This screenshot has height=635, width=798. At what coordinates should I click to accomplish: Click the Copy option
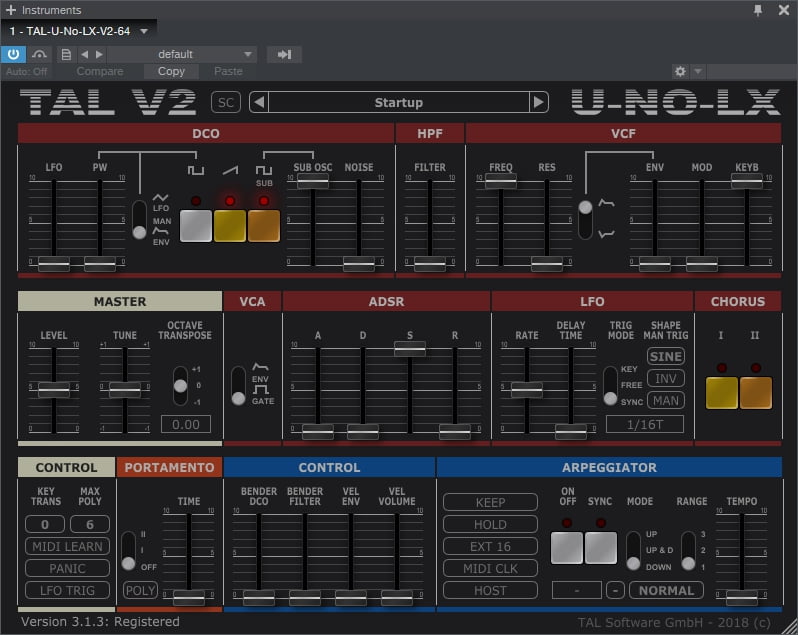point(171,71)
